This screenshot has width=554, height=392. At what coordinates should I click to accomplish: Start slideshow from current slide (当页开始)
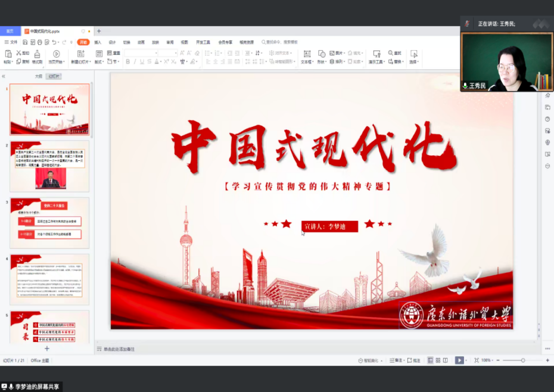(x=56, y=54)
